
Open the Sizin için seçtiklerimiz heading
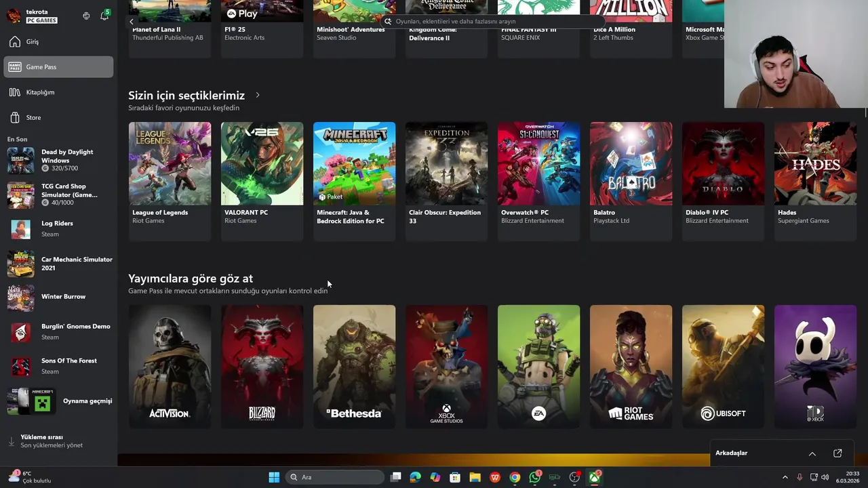[186, 96]
